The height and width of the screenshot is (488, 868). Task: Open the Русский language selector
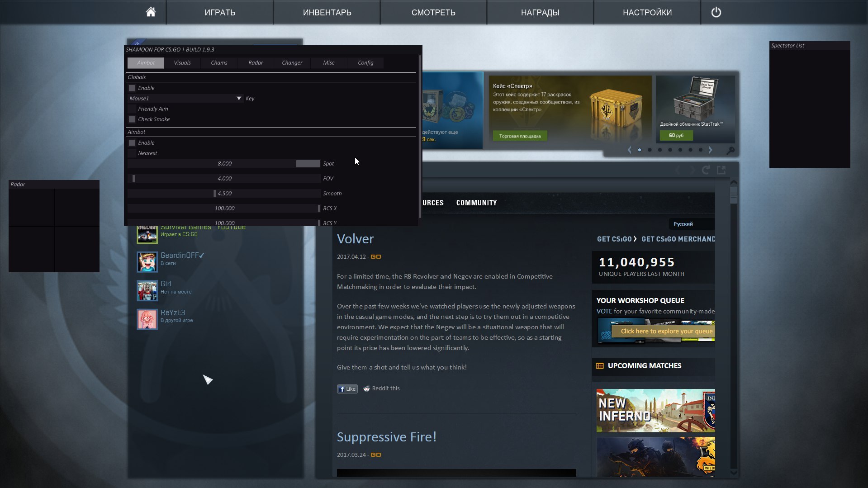(x=692, y=224)
